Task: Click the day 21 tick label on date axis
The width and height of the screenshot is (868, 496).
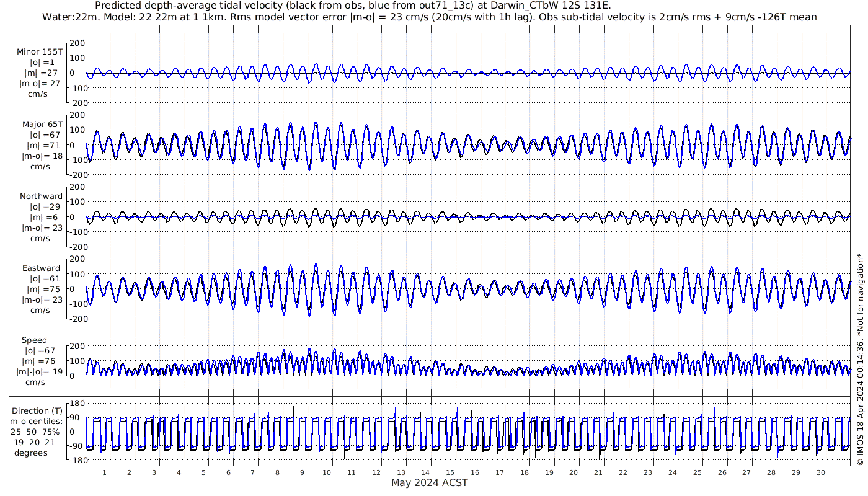Action: click(598, 472)
